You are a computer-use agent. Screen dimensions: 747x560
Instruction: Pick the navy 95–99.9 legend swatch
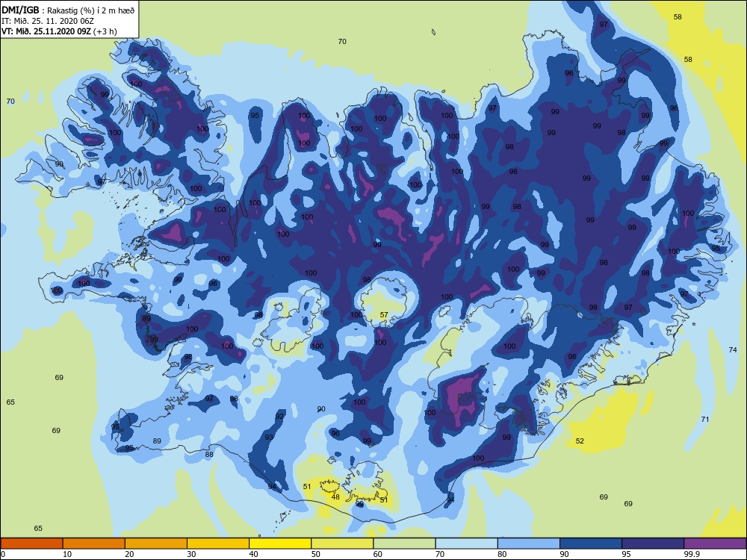653,544
